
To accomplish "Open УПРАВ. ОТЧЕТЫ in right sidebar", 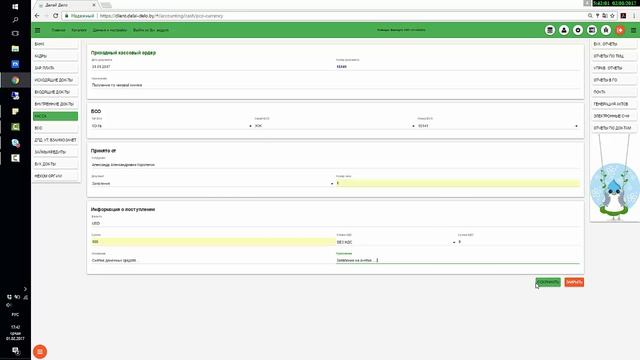I will (614, 68).
